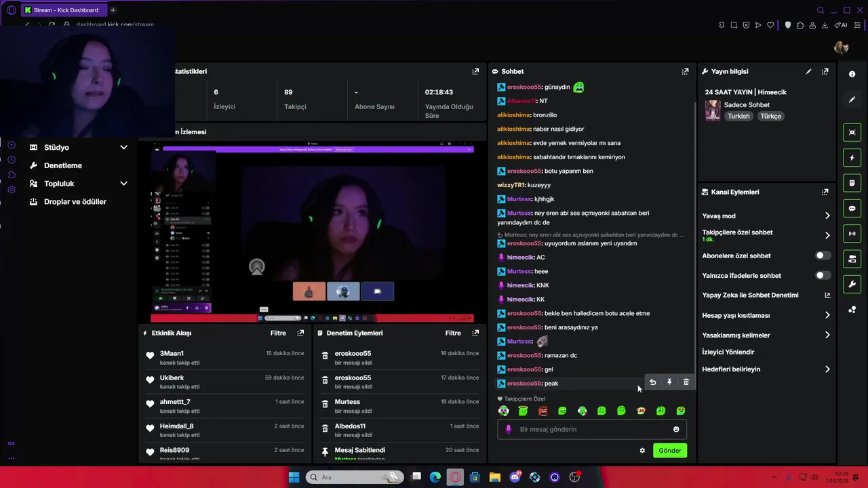Delete the hovered 'peak' chat message

(x=686, y=382)
